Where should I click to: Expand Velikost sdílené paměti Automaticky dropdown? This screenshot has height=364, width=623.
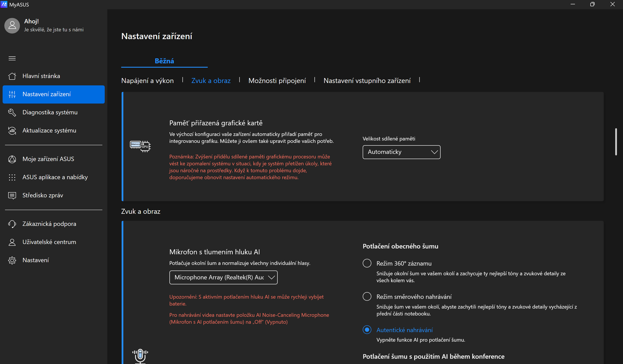click(401, 152)
